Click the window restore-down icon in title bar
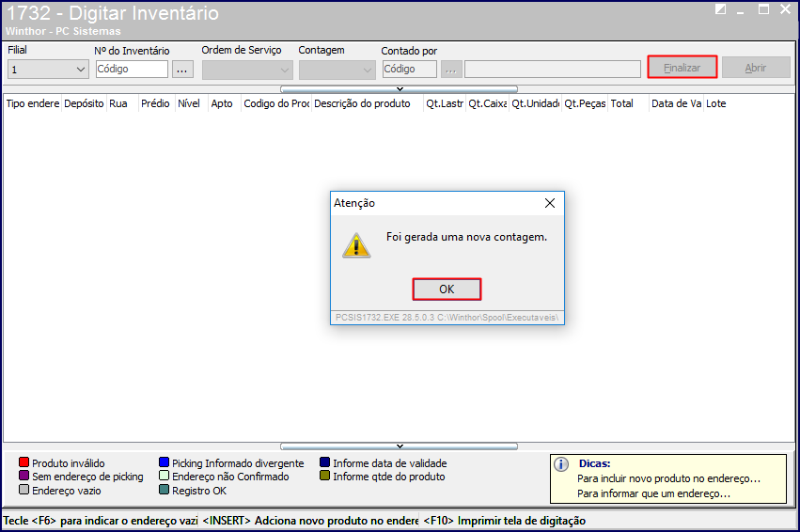 763,9
